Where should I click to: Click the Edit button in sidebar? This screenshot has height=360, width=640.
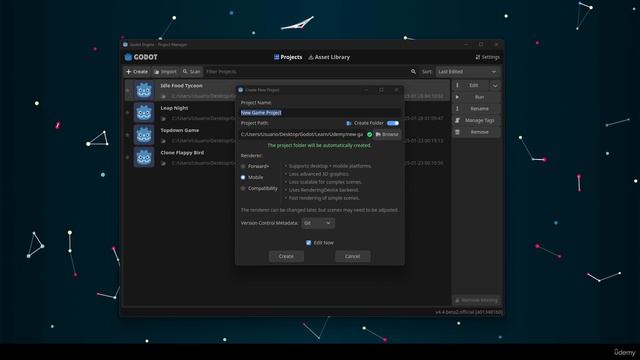click(x=471, y=85)
